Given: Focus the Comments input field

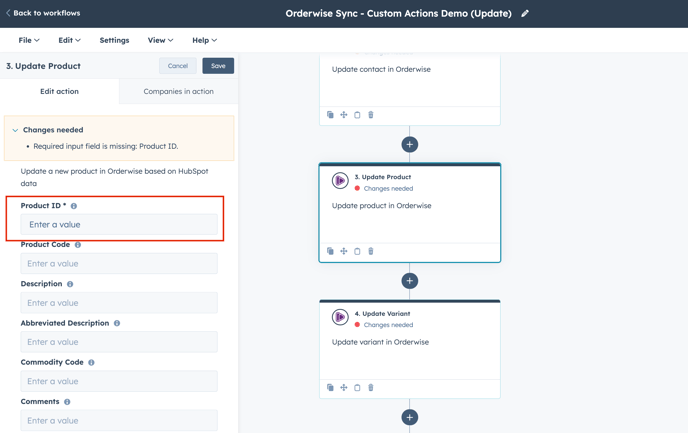Looking at the screenshot, I should pyautogui.click(x=119, y=420).
